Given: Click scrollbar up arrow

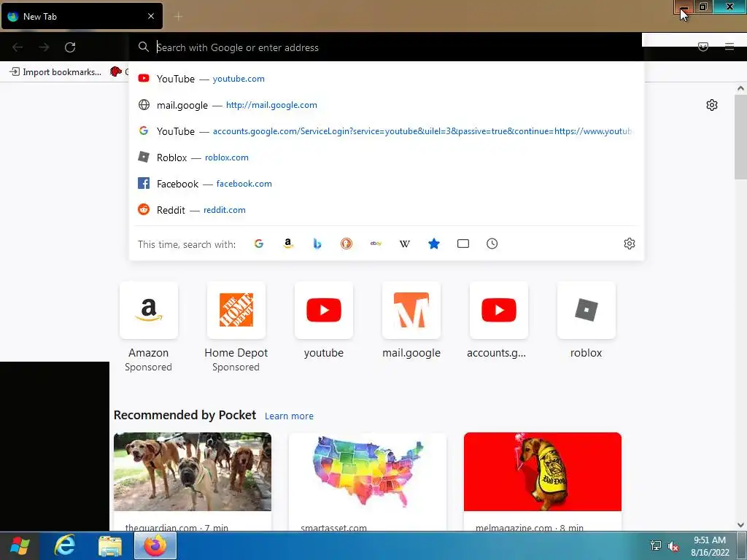Looking at the screenshot, I should (x=741, y=88).
